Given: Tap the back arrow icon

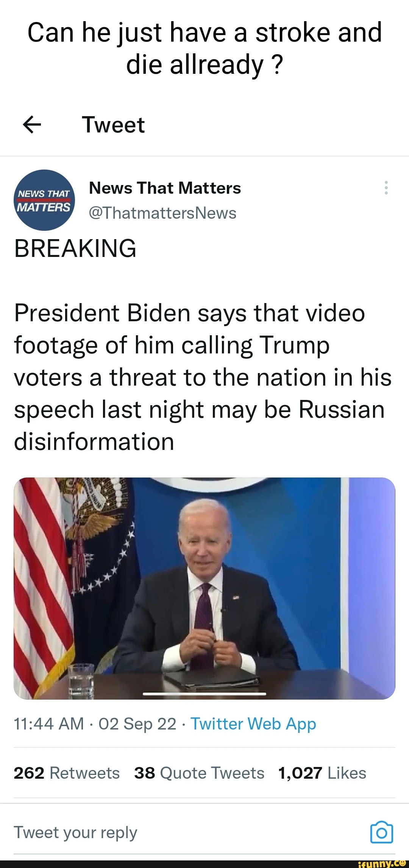Looking at the screenshot, I should point(32,125).
